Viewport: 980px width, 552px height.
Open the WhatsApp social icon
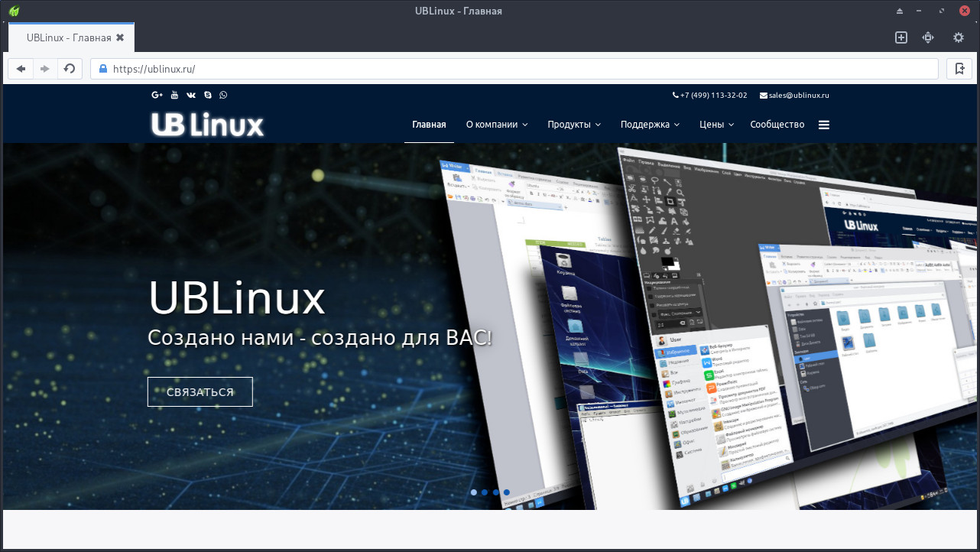pos(223,95)
